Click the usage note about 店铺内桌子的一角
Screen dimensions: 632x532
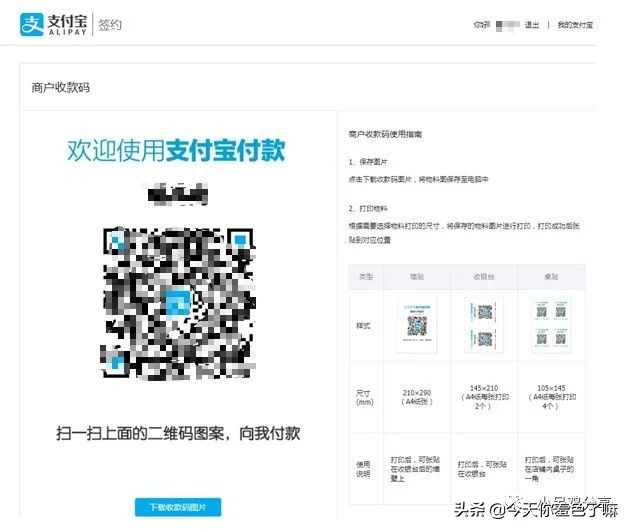tap(549, 469)
